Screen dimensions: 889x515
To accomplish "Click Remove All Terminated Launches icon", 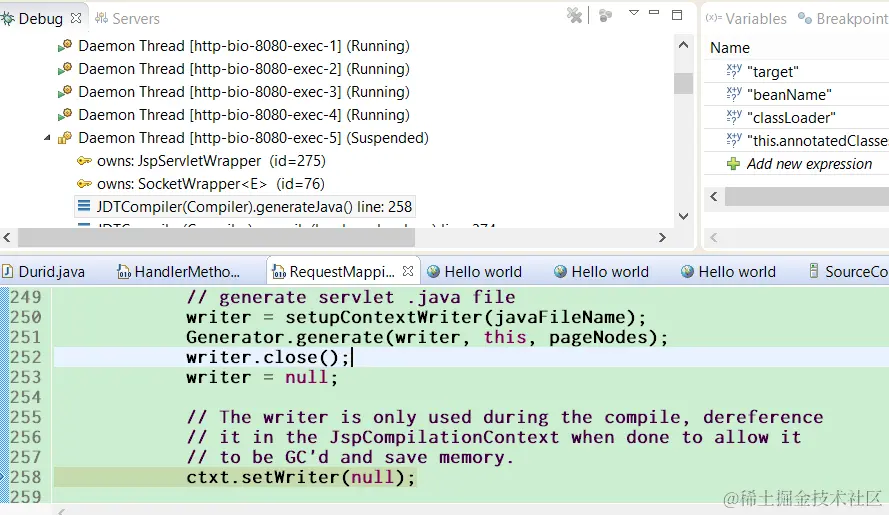I will pos(574,15).
